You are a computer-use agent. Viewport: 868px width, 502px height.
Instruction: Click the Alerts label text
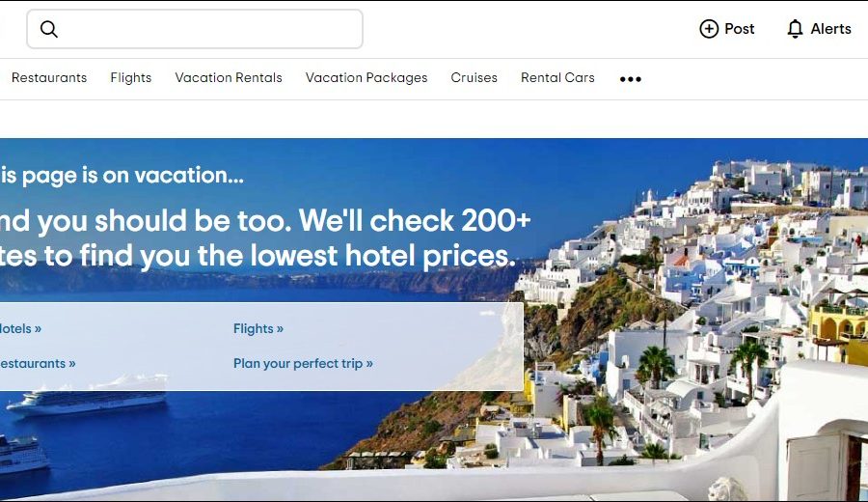(831, 28)
